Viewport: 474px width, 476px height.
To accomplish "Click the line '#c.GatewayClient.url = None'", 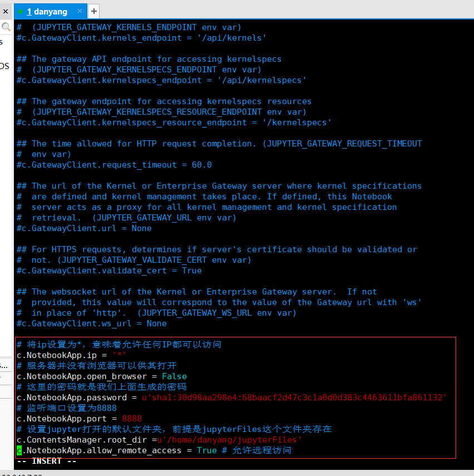I will click(84, 228).
